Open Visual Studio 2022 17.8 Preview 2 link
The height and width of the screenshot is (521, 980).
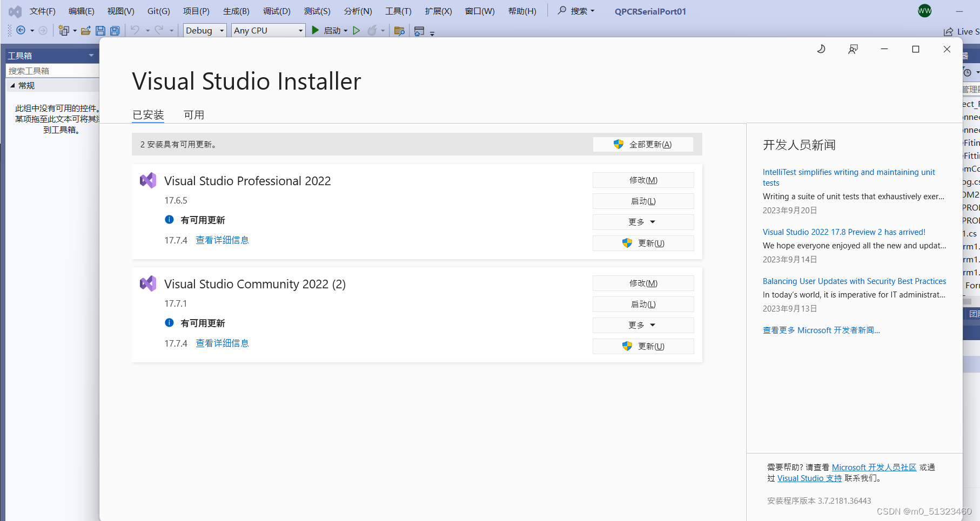[844, 232]
